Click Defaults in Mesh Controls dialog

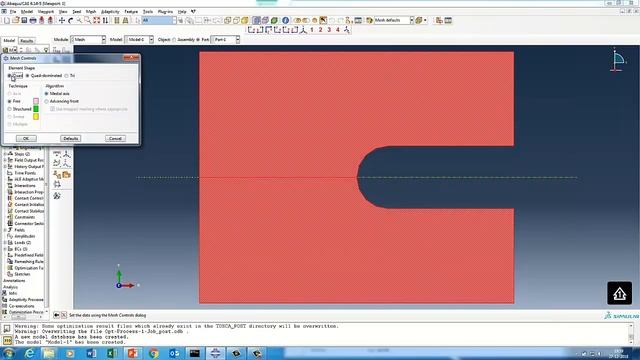pyautogui.click(x=71, y=139)
